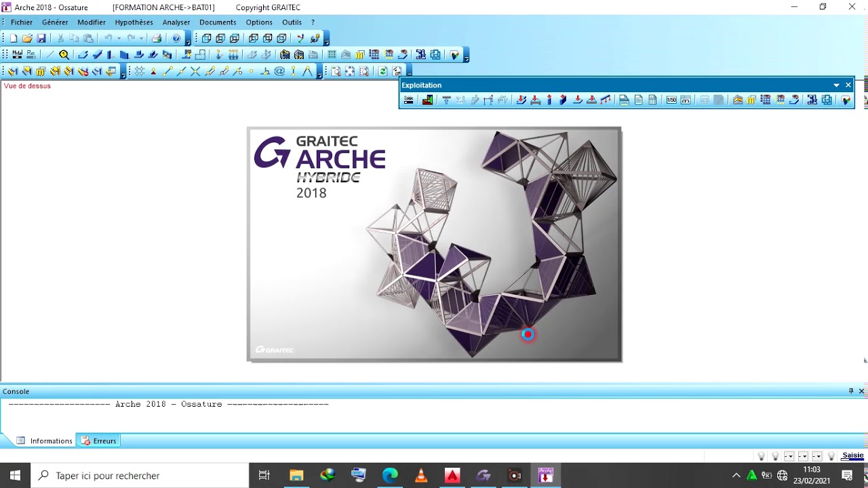Open the last status bar dash dropdown
This screenshot has height=488, width=868.
(817, 456)
